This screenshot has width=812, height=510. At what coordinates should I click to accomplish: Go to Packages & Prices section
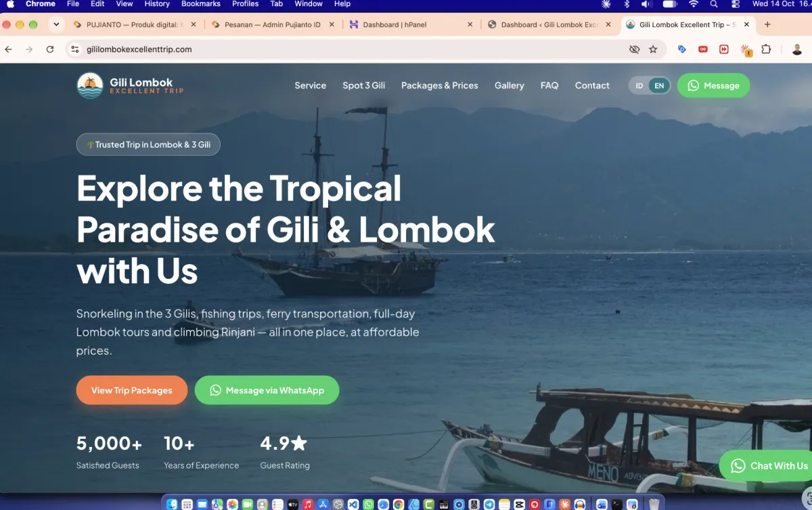(440, 85)
